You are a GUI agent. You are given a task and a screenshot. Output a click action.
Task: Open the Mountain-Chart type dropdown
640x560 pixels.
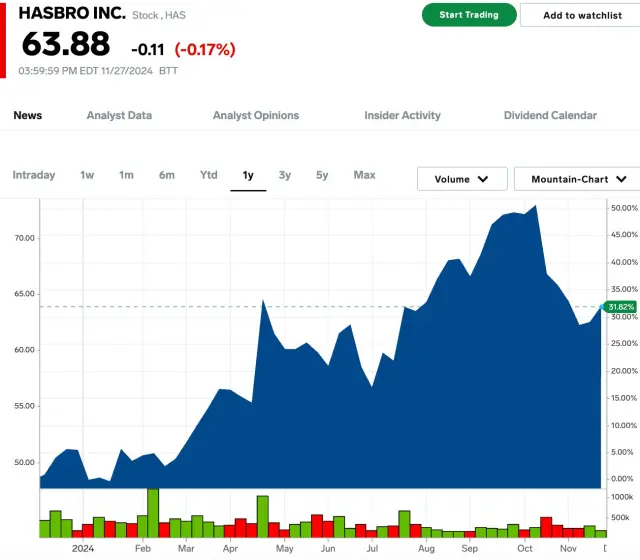[x=578, y=179]
